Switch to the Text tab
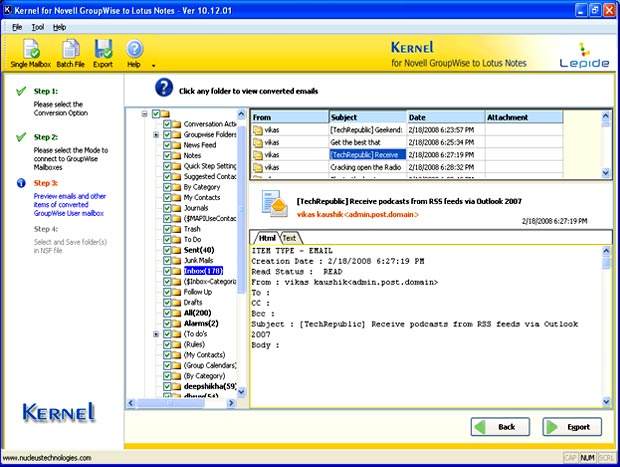The image size is (620, 467). 290,238
